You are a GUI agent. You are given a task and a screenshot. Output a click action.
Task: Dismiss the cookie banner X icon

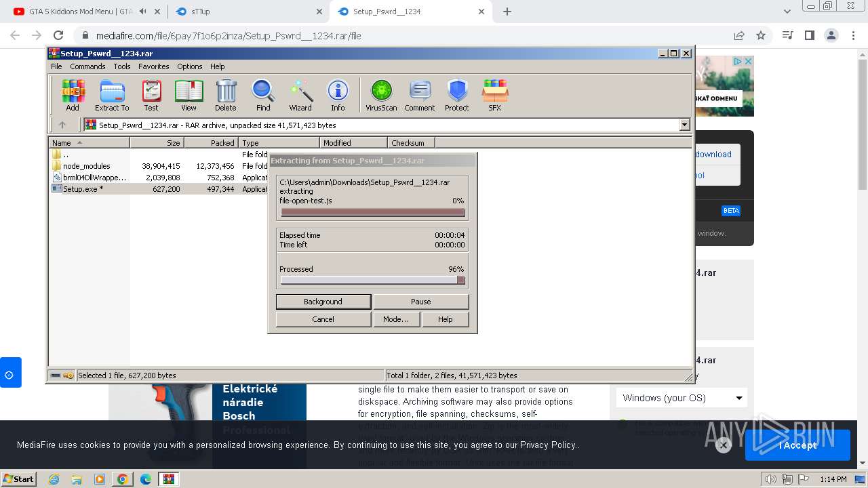click(723, 445)
